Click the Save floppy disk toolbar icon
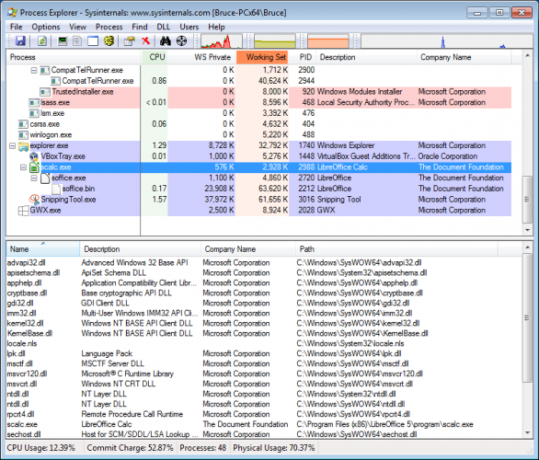The image size is (539, 460). click(20, 41)
